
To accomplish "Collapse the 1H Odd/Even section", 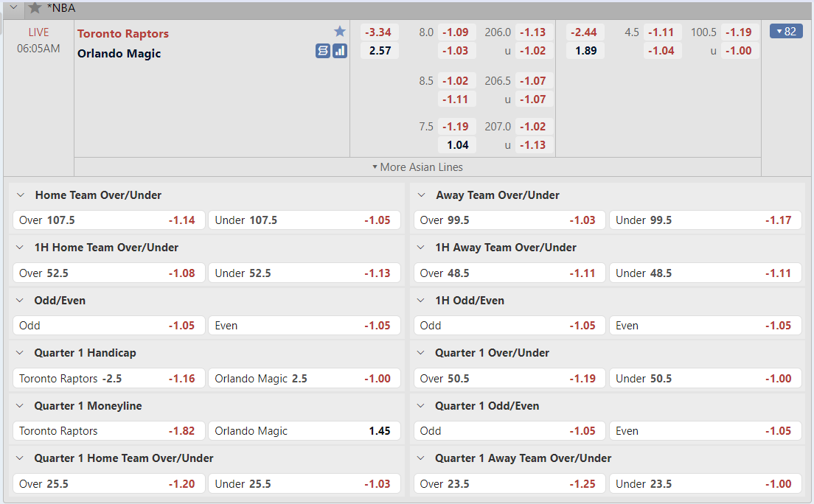I will [x=422, y=301].
